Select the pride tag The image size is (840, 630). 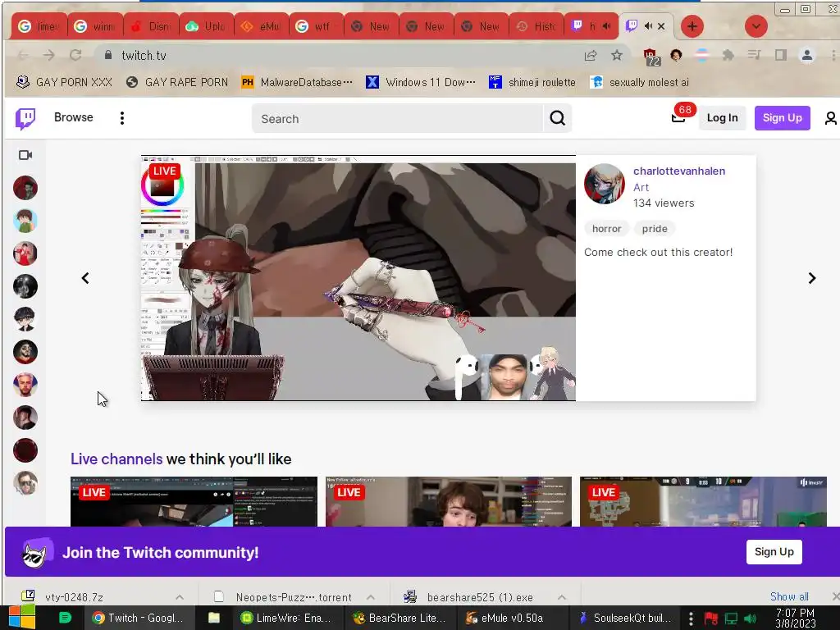point(655,229)
